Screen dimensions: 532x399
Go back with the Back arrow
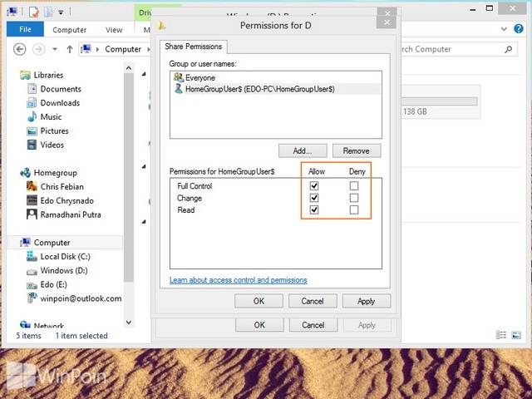[x=20, y=49]
